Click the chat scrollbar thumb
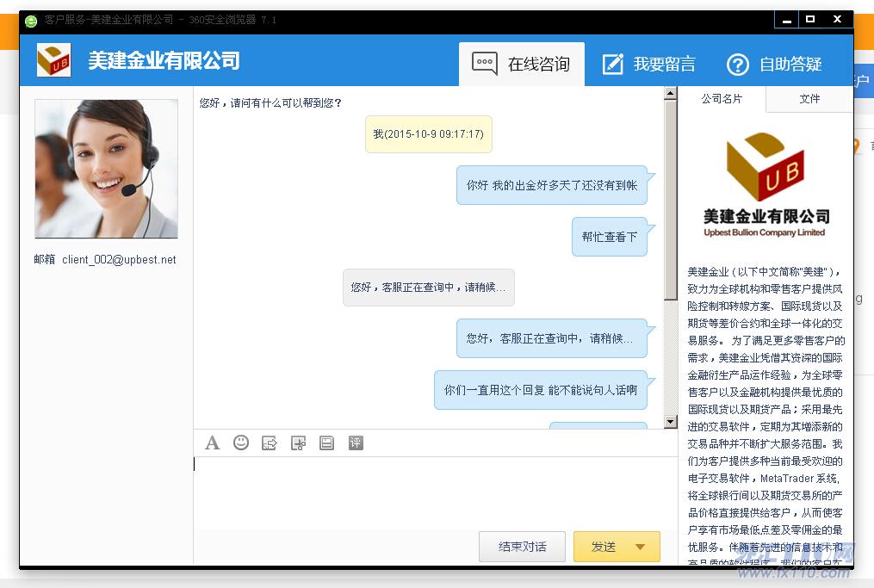This screenshot has height=588, width=874. coord(671,201)
